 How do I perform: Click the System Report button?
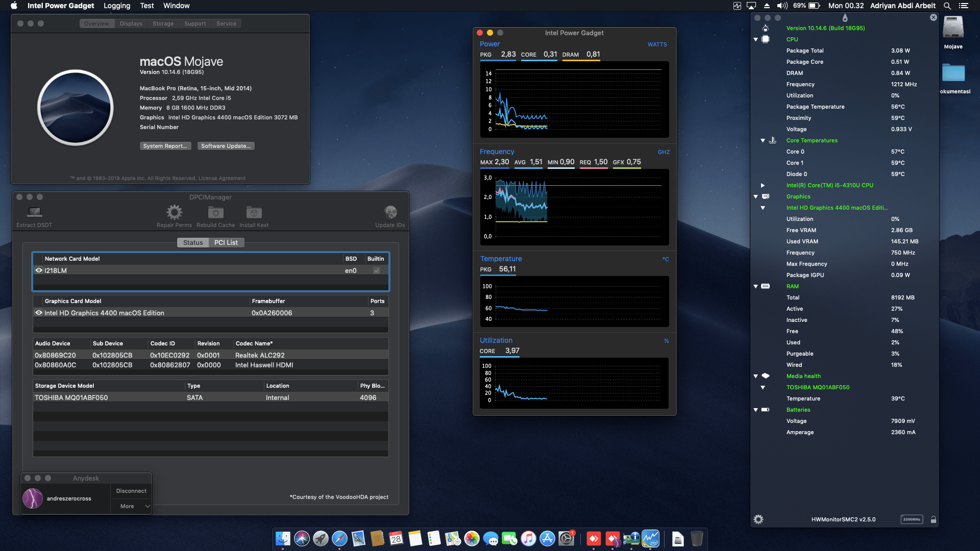pyautogui.click(x=165, y=146)
